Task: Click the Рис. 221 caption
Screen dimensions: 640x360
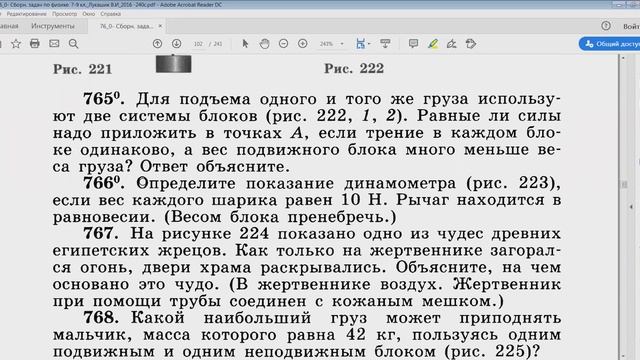Action: [x=82, y=69]
